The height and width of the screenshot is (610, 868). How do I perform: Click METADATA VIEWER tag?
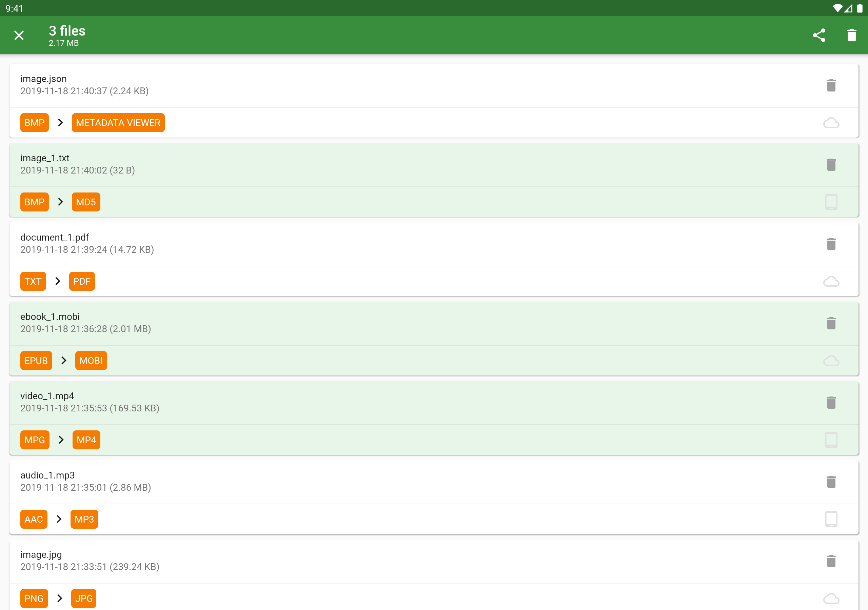click(x=118, y=123)
